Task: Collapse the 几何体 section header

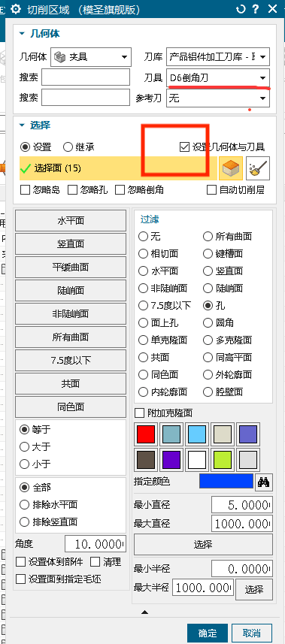Action: pos(40,34)
